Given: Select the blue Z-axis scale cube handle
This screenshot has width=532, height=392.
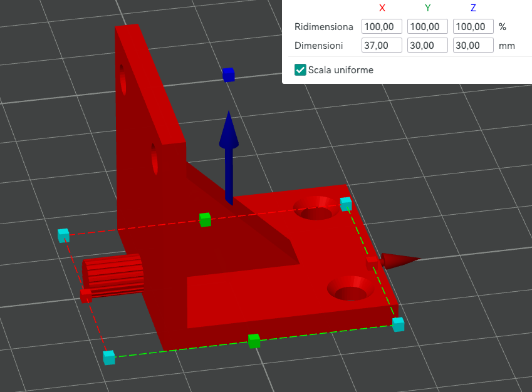Looking at the screenshot, I should click(x=229, y=75).
